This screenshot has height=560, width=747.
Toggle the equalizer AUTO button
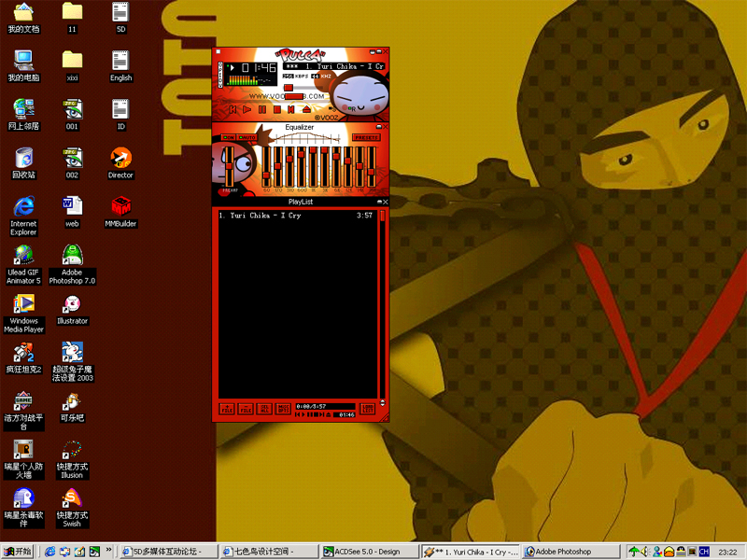pos(247,137)
